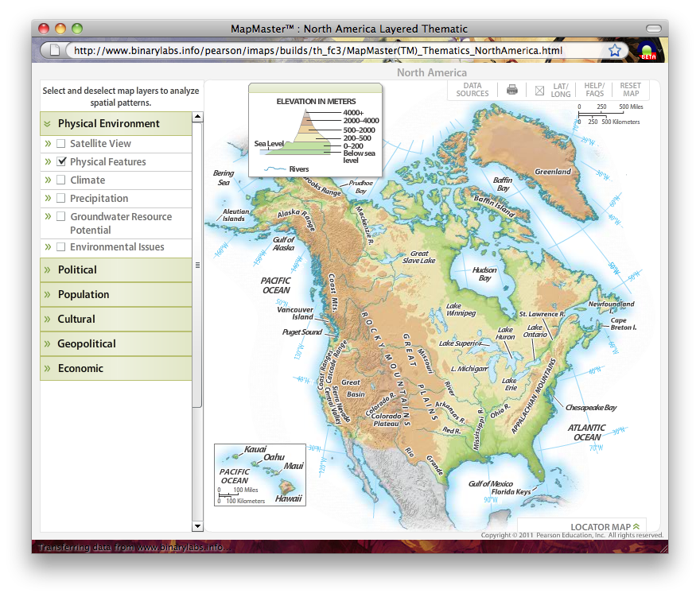
Task: Open the Economic category
Action: pyautogui.click(x=80, y=369)
